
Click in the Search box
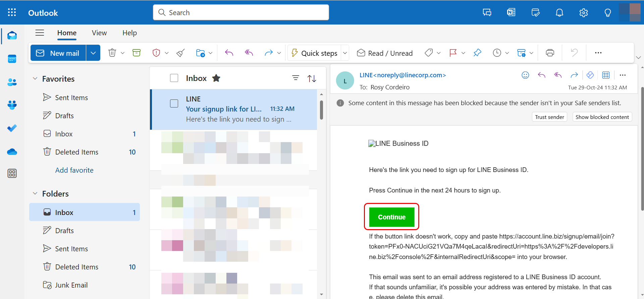point(241,13)
